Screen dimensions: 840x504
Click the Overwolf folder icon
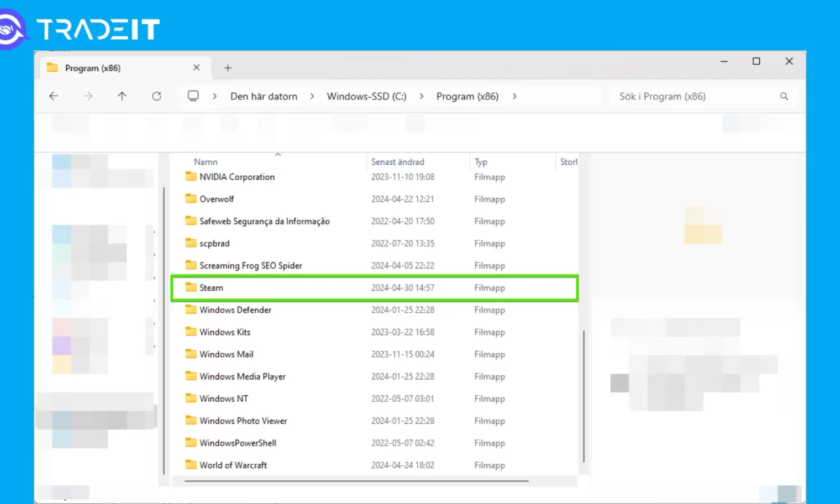(x=191, y=198)
